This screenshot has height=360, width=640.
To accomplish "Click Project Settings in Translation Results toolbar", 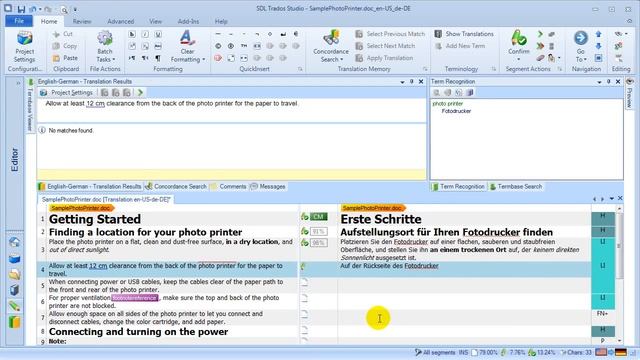I will [x=67, y=93].
